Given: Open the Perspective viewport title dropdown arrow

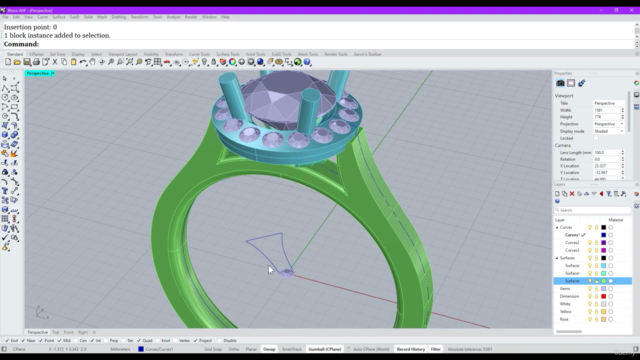Looking at the screenshot, I should pyautogui.click(x=53, y=73).
